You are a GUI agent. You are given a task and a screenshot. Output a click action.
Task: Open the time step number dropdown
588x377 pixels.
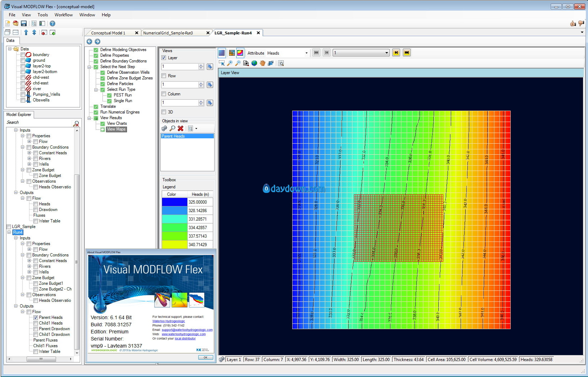coord(387,53)
